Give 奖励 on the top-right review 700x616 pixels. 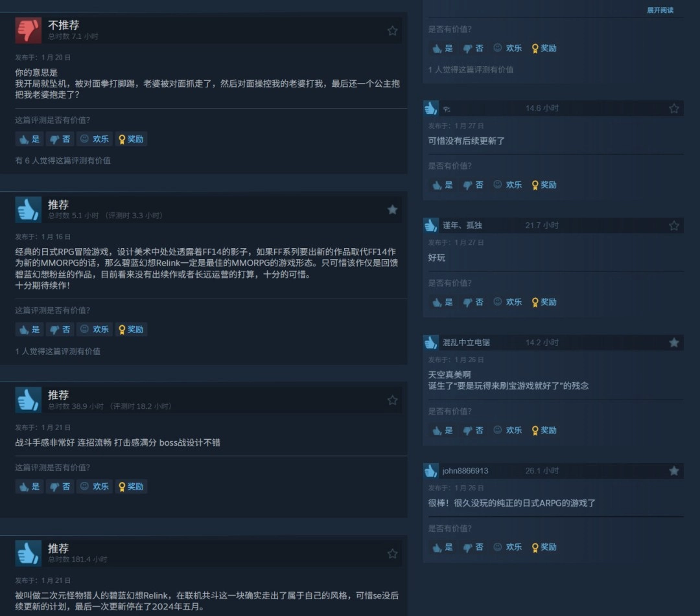tap(544, 49)
